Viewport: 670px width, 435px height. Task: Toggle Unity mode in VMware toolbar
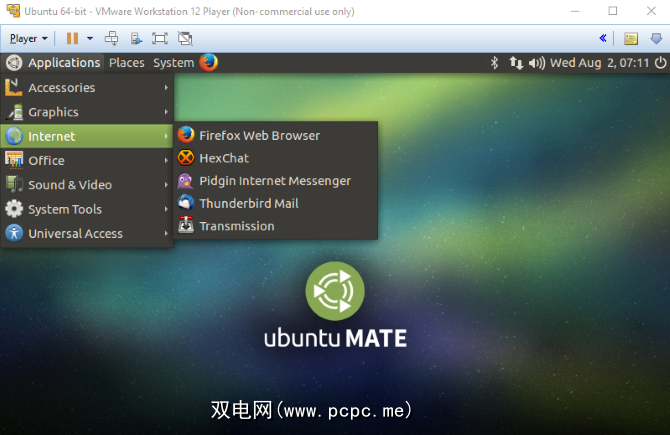click(x=184, y=39)
